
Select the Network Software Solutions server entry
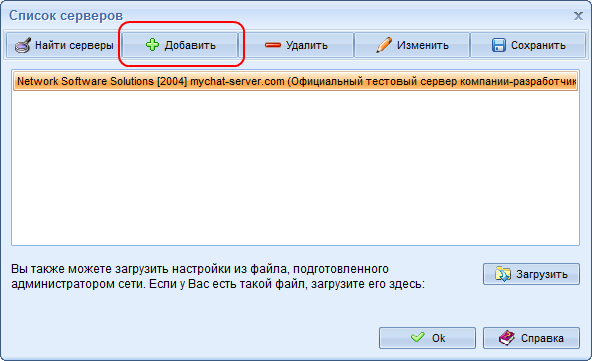[x=296, y=81]
